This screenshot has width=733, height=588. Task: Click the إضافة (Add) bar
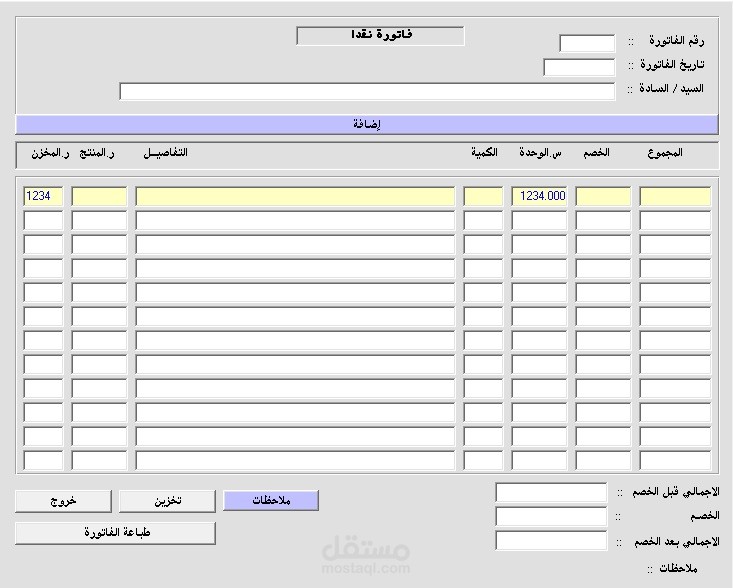366,124
